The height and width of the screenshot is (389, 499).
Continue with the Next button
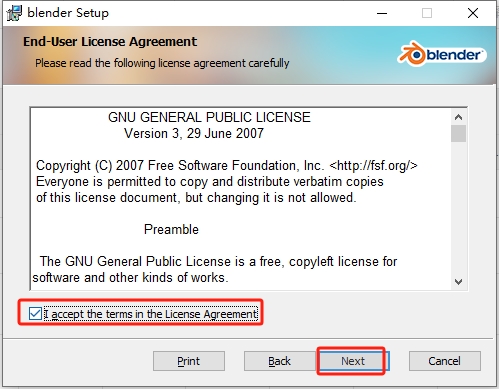point(353,361)
